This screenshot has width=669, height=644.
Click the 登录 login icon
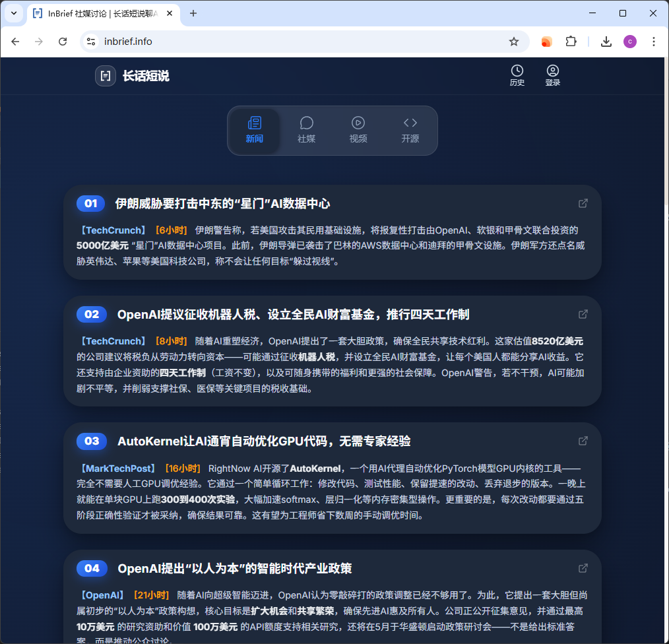click(x=553, y=71)
